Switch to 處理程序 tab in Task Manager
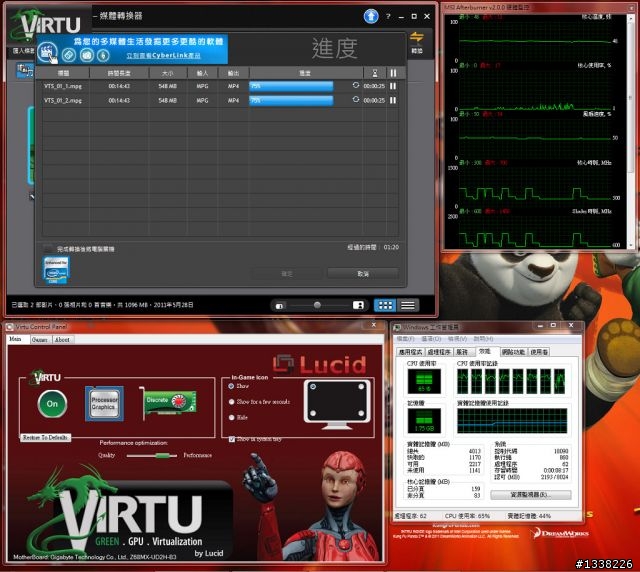Viewport: 640px width, 572px height. tap(439, 352)
